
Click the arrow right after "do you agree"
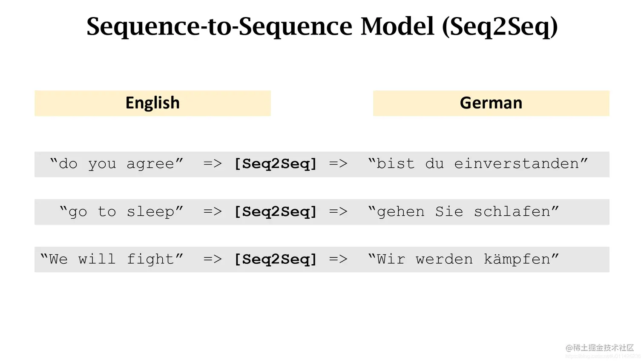213,164
